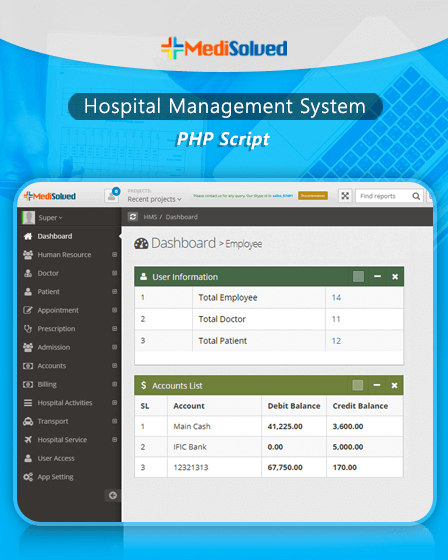Click the refresh icon in breadcrumb bar

pos(133,217)
